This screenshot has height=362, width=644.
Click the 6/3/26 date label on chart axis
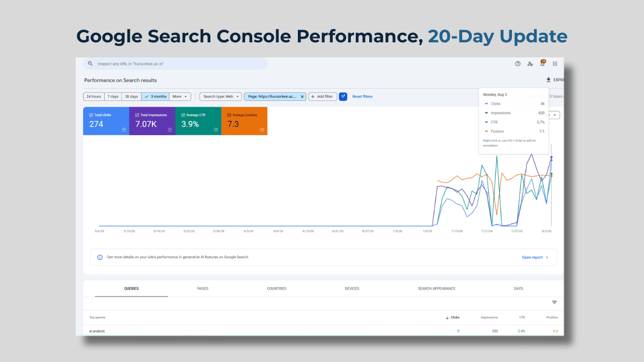pyautogui.click(x=248, y=231)
